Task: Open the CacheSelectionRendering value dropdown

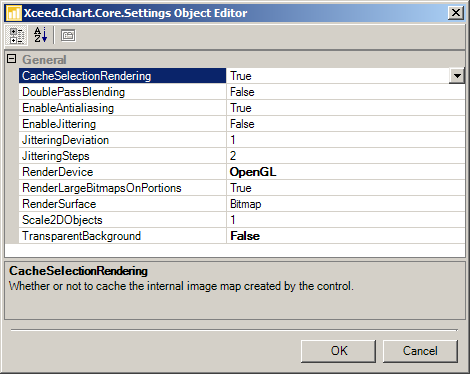Action: coord(457,76)
